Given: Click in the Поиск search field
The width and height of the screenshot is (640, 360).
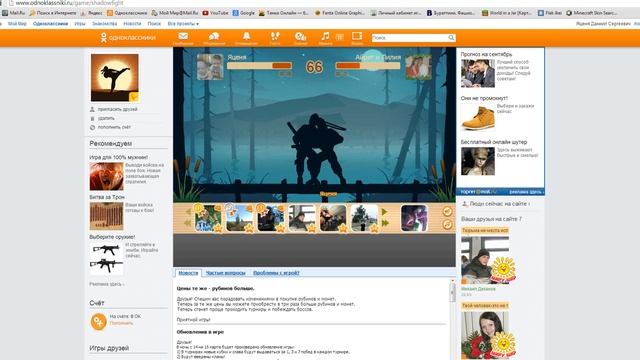Looking at the screenshot, I should click(409, 38).
